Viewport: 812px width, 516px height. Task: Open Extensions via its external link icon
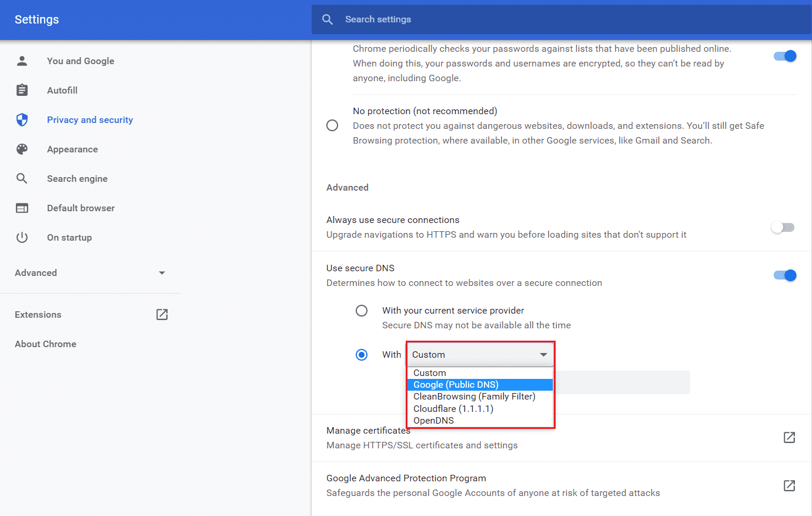(x=162, y=314)
